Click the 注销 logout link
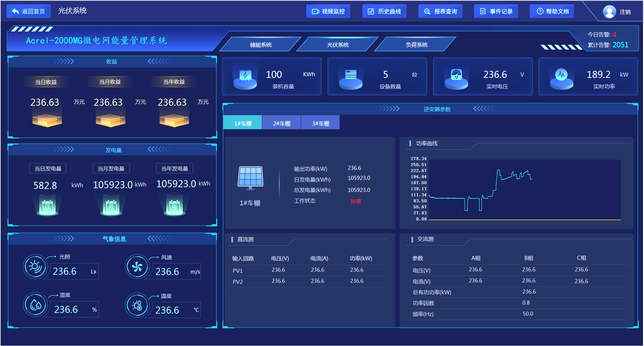The height and width of the screenshot is (346, 644). (625, 12)
